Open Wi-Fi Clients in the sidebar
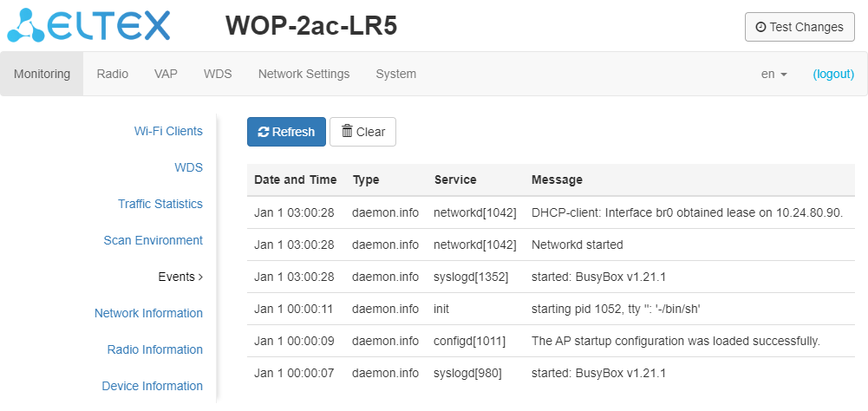The width and height of the screenshot is (868, 411). [x=168, y=131]
